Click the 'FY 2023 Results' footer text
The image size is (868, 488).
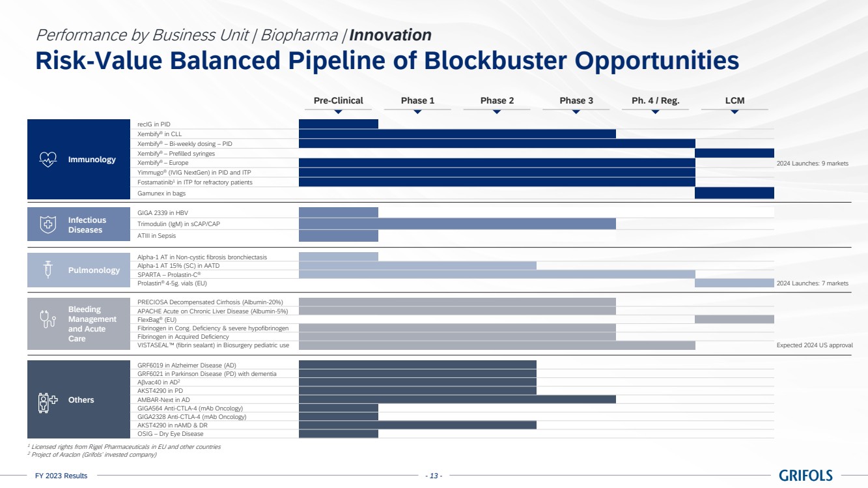[61, 476]
